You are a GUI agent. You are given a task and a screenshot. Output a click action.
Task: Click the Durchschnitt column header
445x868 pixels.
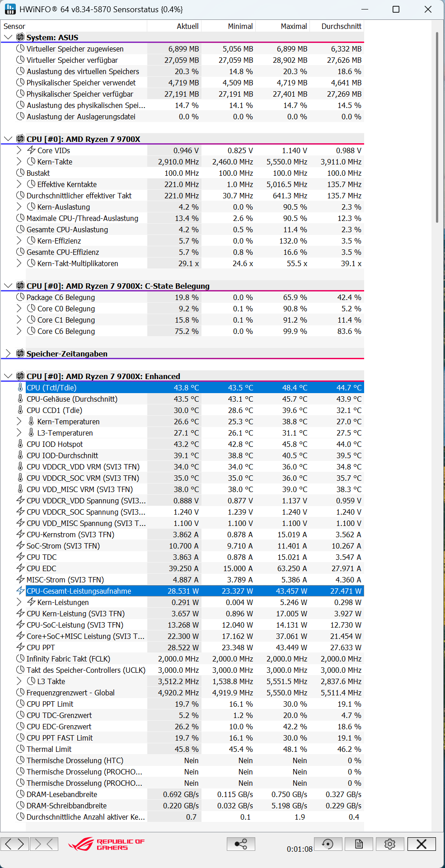(337, 26)
